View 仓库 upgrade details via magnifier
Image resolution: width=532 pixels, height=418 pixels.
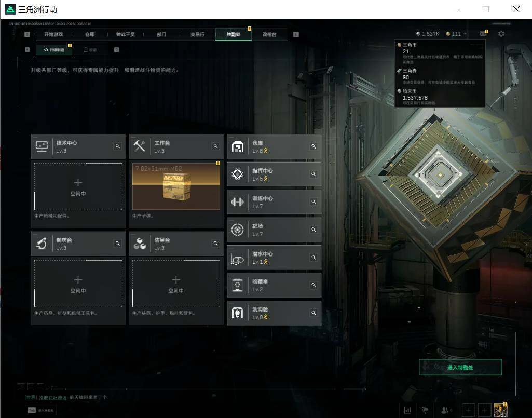(313, 146)
